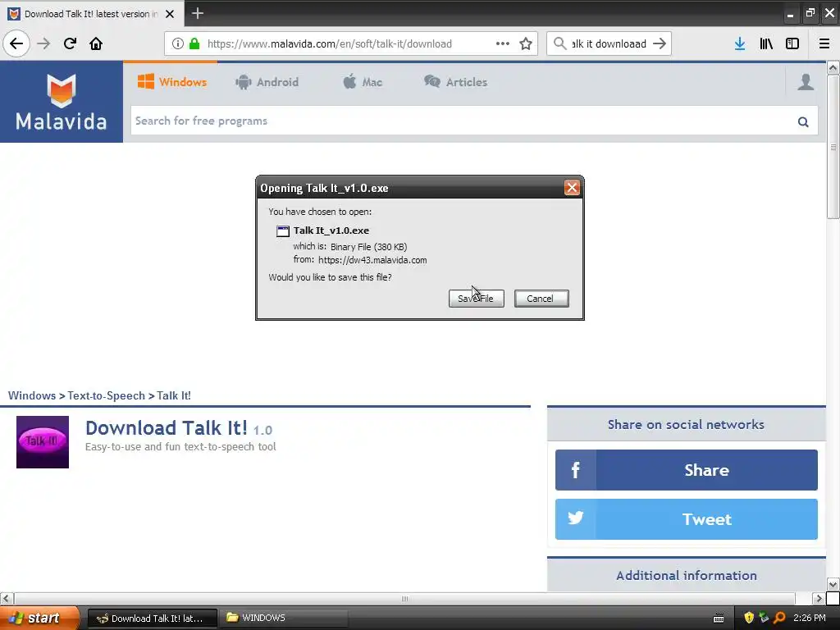Bookmark this page with the star
This screenshot has height=630, width=840.
pyautogui.click(x=526, y=43)
